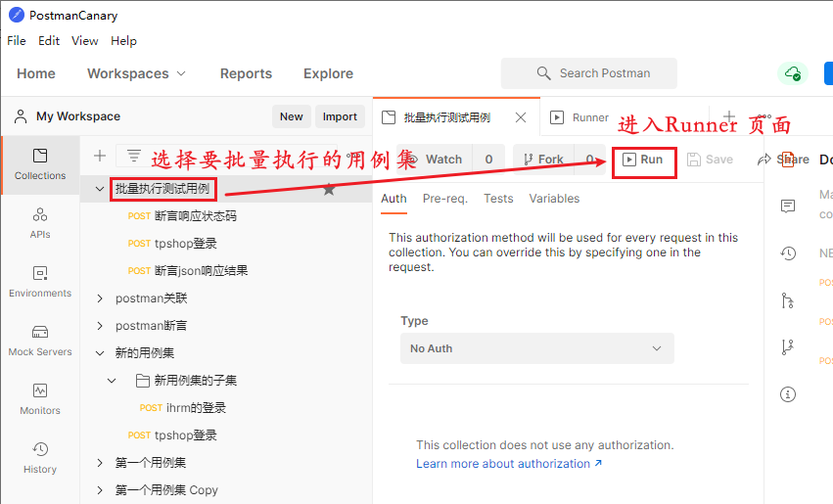
Task: Open the Environments sidebar panel
Action: tap(40, 282)
